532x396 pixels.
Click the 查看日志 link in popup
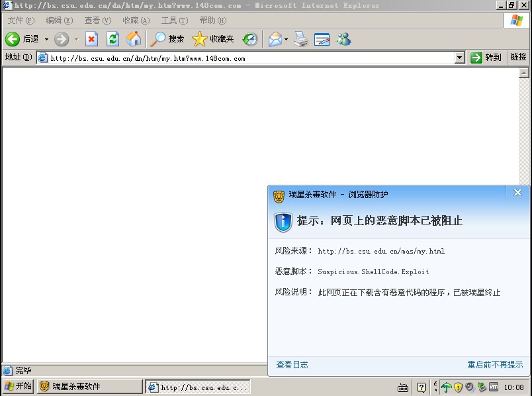pos(292,365)
